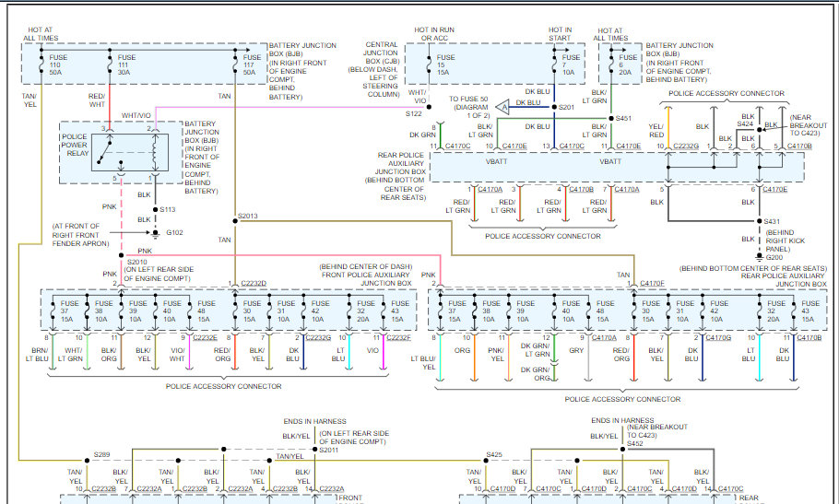Select the WHT/LT GRN wire label
This screenshot has height=504, width=839.
click(x=70, y=355)
